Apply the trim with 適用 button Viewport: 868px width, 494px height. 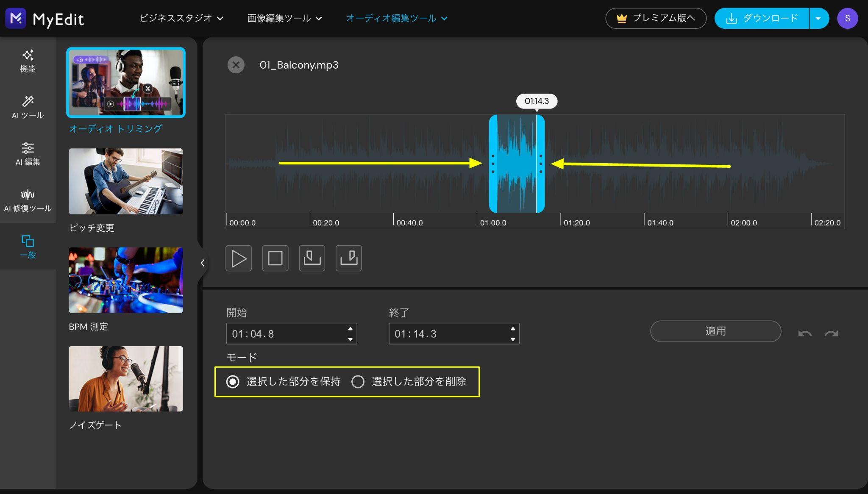click(715, 331)
